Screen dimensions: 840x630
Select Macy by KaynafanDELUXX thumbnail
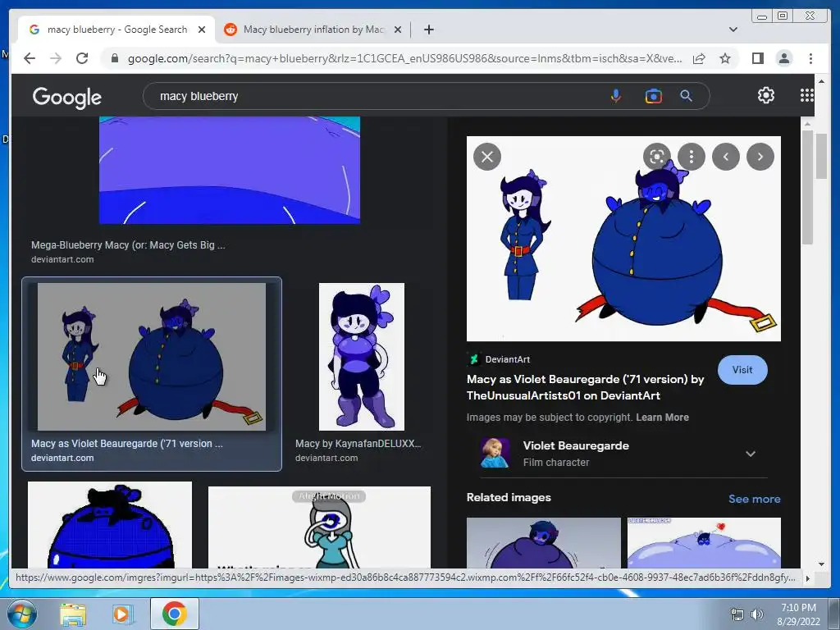362,357
